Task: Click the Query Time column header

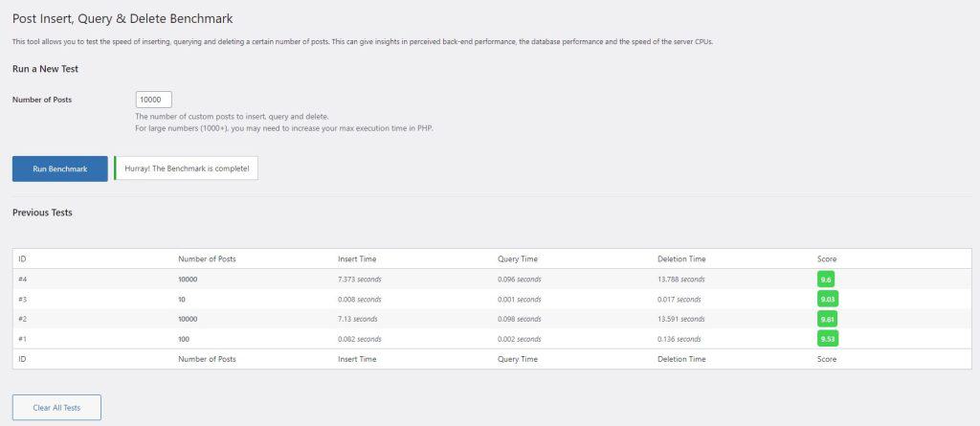Action: (x=518, y=259)
